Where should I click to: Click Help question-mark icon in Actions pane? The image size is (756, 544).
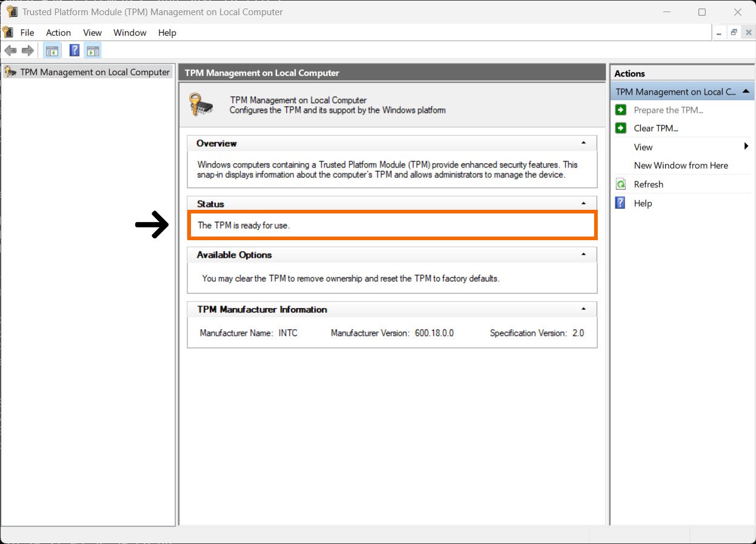(621, 203)
